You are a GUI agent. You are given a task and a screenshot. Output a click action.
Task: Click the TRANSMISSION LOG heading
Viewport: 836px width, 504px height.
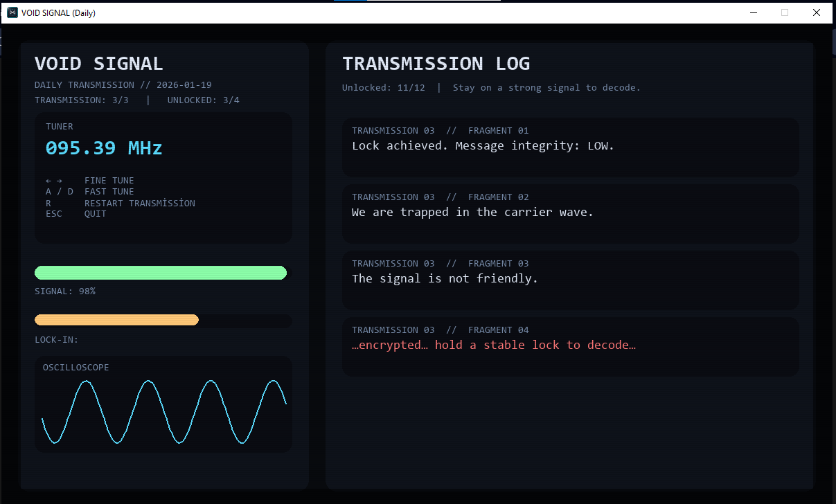tap(436, 64)
